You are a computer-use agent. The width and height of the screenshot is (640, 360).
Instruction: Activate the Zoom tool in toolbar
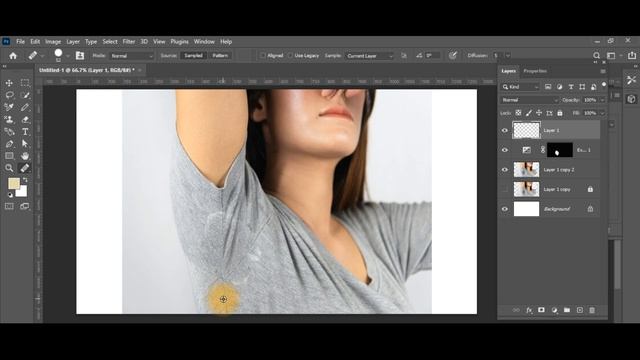(x=9, y=168)
